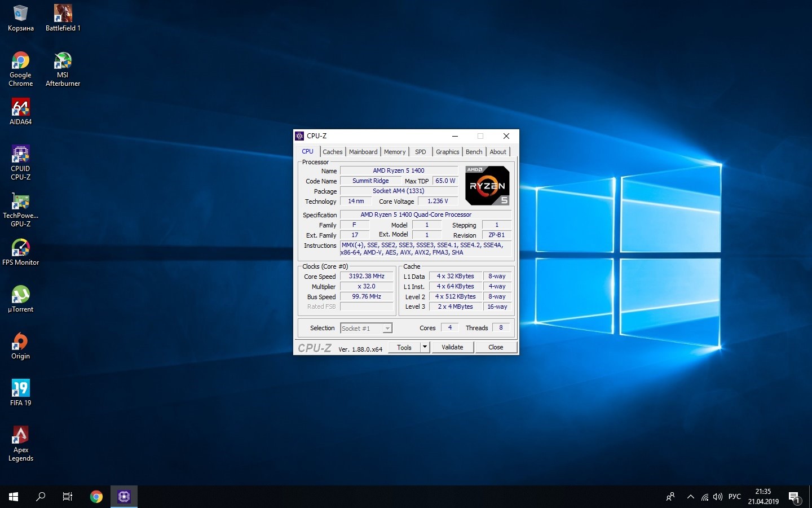812x508 pixels.
Task: Open the MSI Afterburner desktop icon
Action: (63, 69)
